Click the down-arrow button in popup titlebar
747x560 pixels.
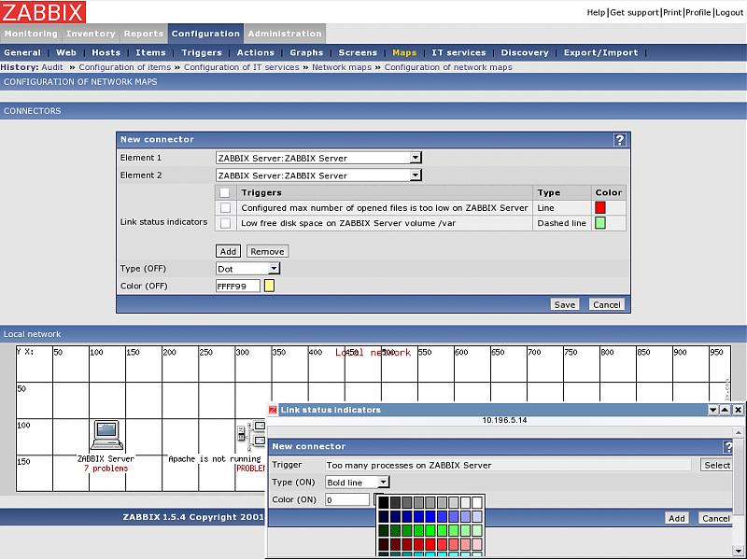(713, 410)
